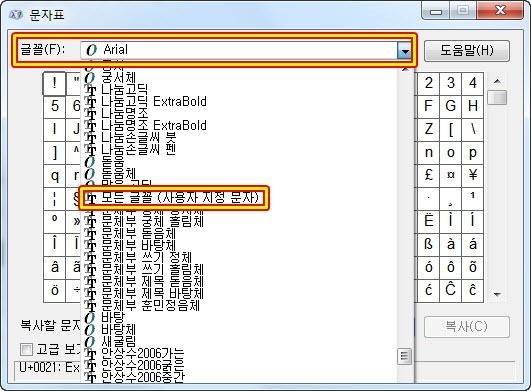
Task: Choose 나눔명조 ExtraBold font
Action: coord(154,125)
